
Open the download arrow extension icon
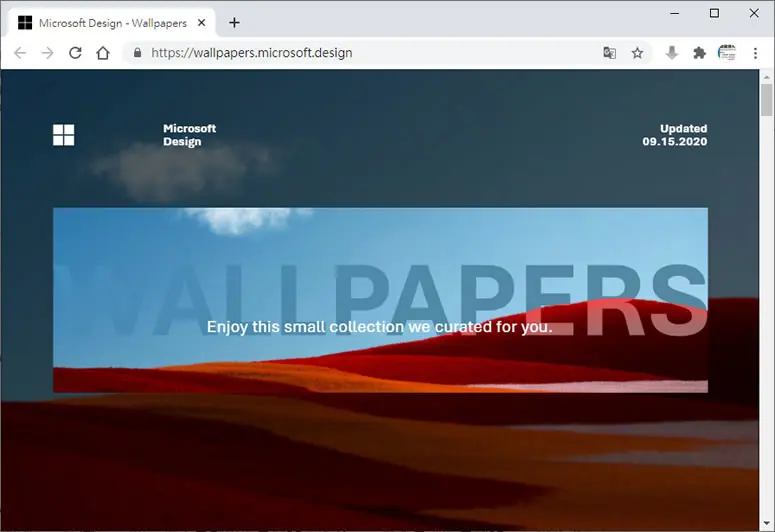point(671,53)
